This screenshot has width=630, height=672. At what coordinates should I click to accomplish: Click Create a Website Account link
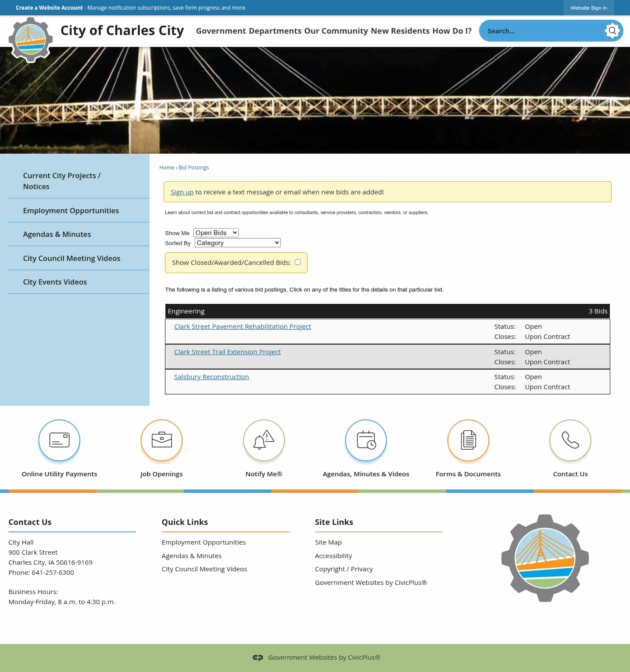click(x=49, y=8)
